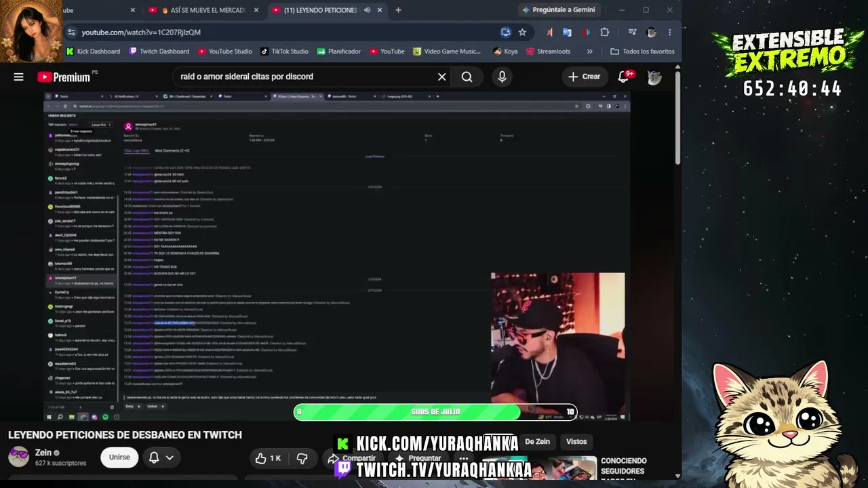Click the orange extension icon in Chrome toolbar

(549, 32)
